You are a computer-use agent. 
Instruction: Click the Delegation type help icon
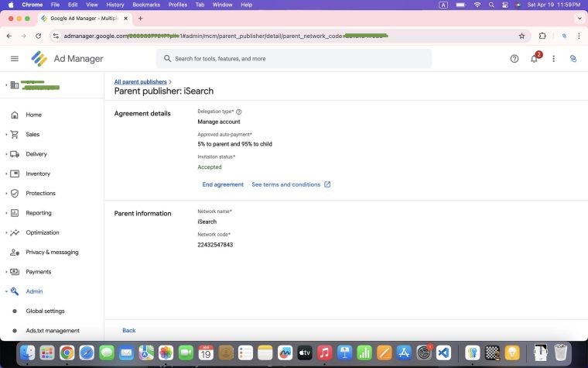pos(239,112)
